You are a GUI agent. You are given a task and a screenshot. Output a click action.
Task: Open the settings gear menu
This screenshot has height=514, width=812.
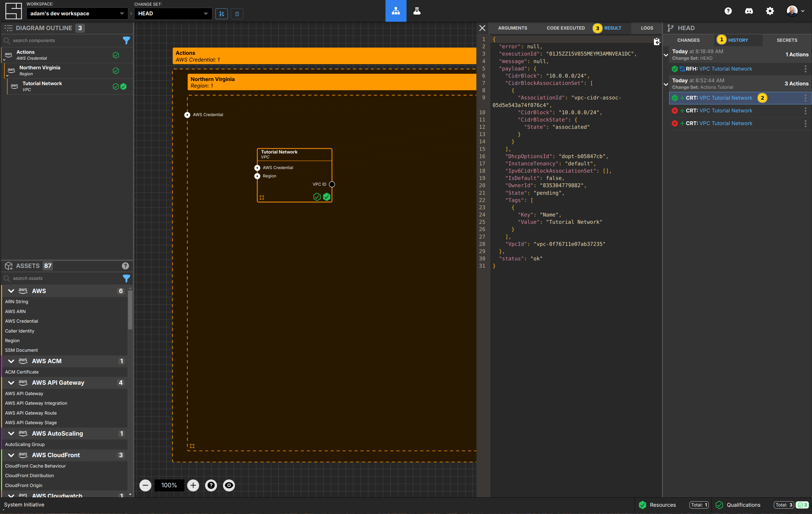click(770, 11)
